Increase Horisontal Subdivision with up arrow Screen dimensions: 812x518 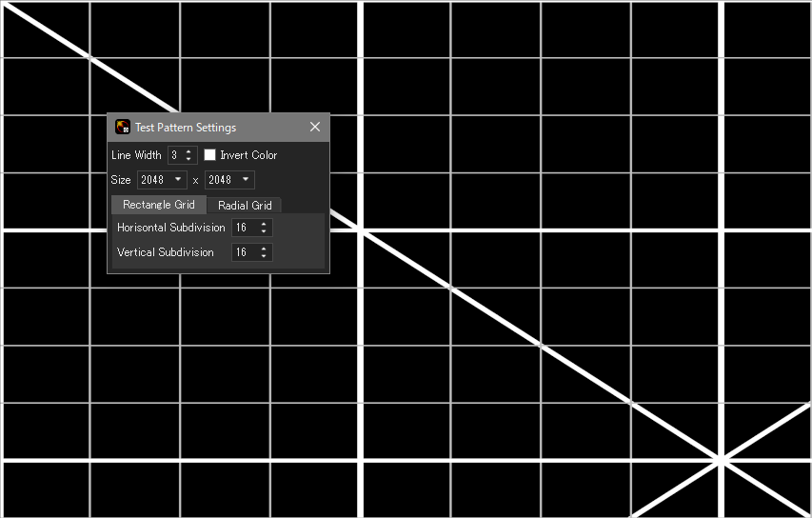click(264, 224)
